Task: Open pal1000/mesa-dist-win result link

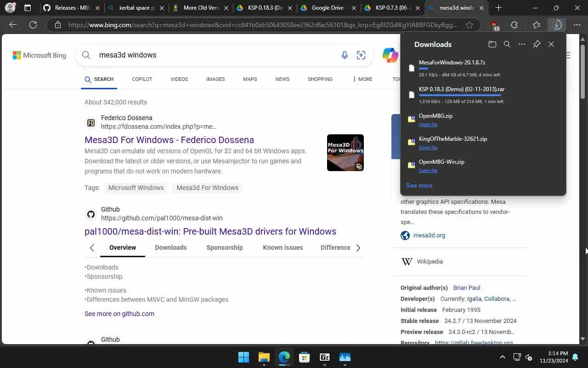Action: 210,231
